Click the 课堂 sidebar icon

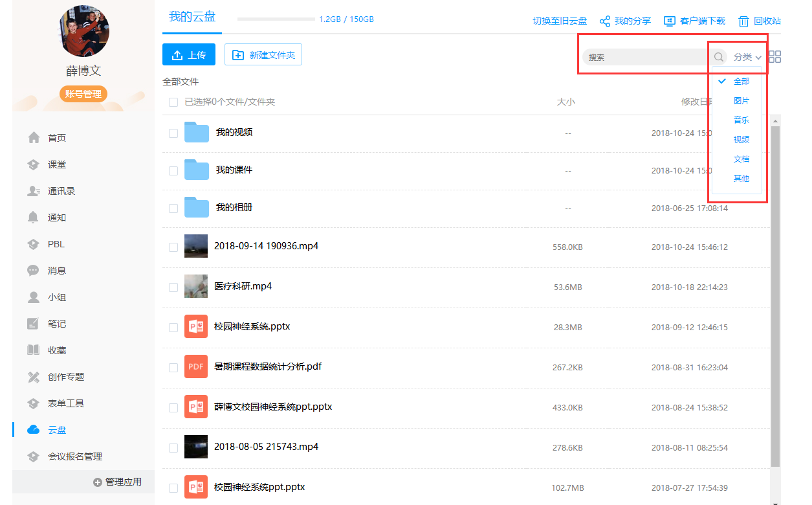pyautogui.click(x=34, y=164)
